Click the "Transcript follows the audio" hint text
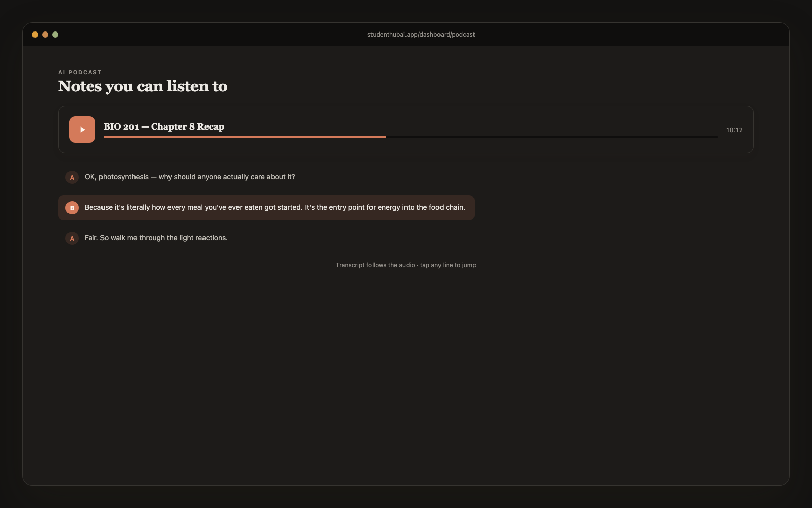 tap(406, 265)
